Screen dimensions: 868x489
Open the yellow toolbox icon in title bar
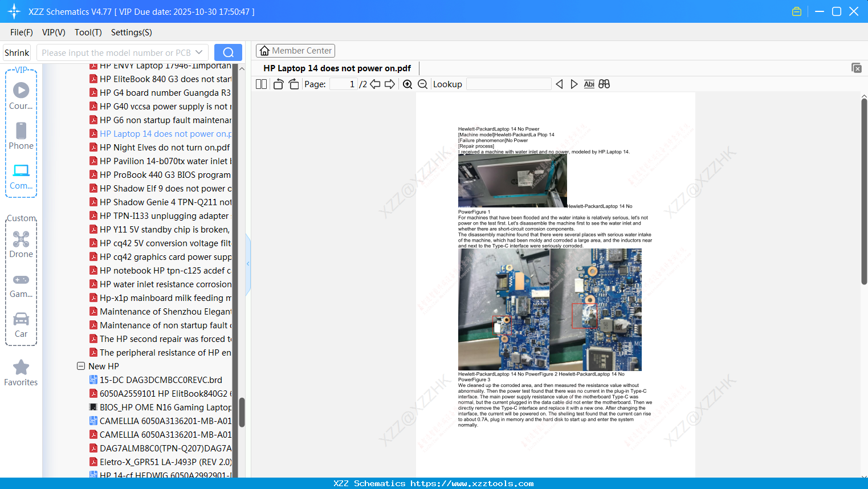click(x=797, y=11)
